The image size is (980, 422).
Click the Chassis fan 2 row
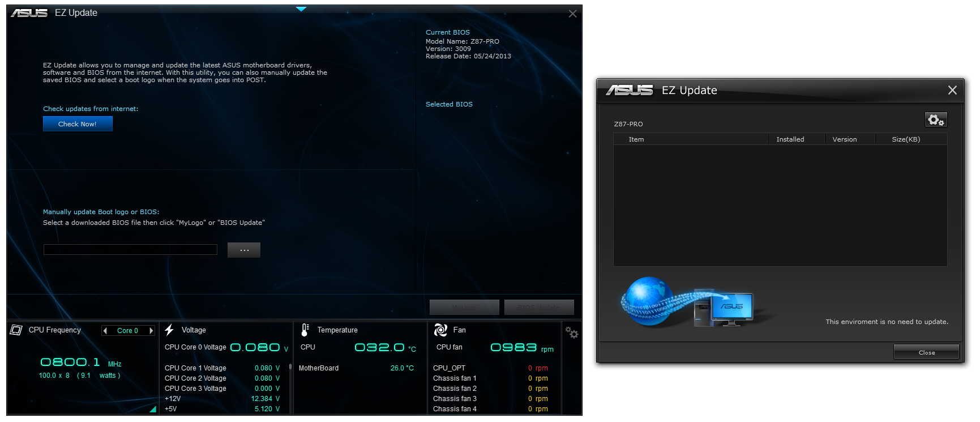click(x=490, y=389)
